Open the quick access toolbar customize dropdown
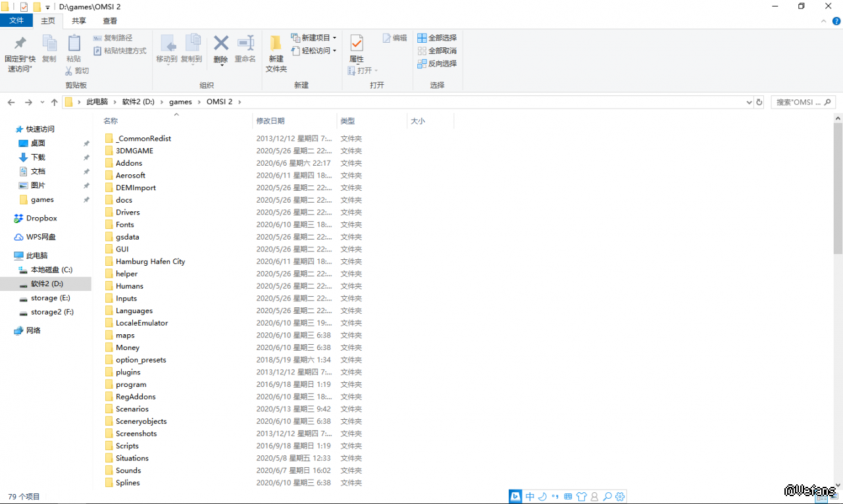 click(47, 7)
